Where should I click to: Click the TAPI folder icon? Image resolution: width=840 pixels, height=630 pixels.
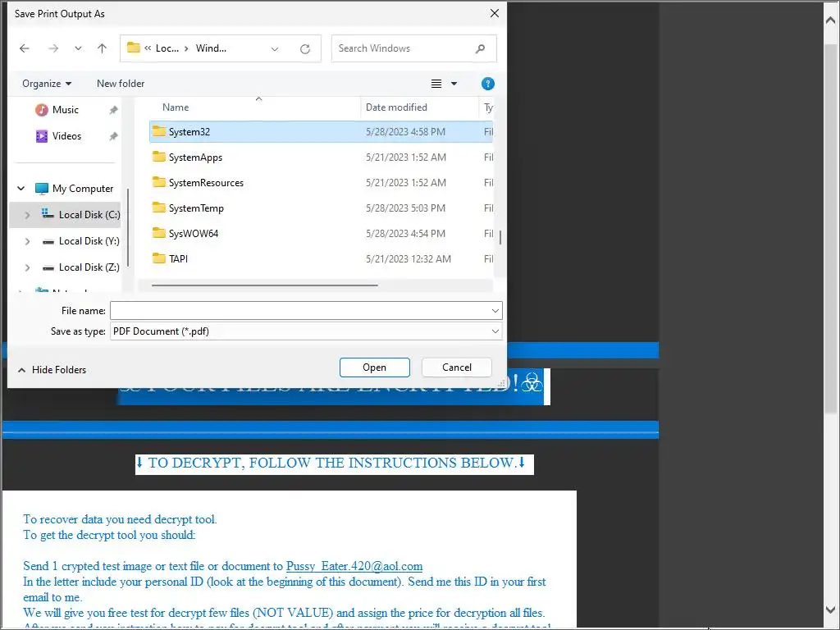pos(158,258)
